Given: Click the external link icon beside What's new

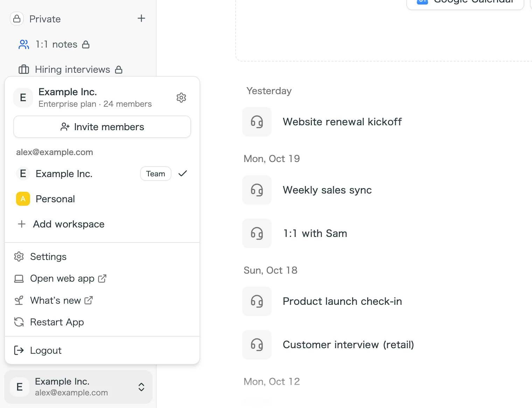Looking at the screenshot, I should pos(89,300).
